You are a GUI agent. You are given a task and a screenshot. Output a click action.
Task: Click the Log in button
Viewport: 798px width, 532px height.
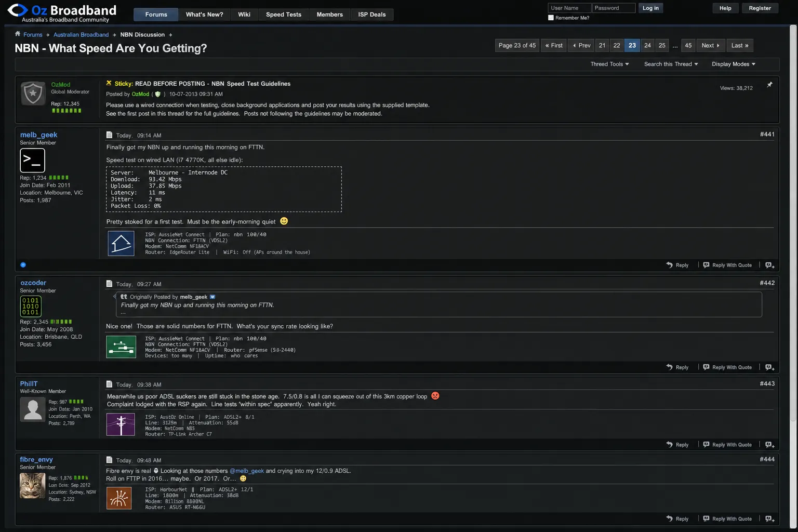pyautogui.click(x=650, y=8)
